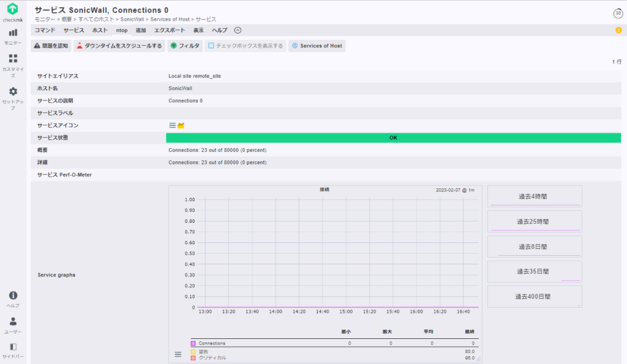Click the orange warning indicator icon

pos(618,31)
